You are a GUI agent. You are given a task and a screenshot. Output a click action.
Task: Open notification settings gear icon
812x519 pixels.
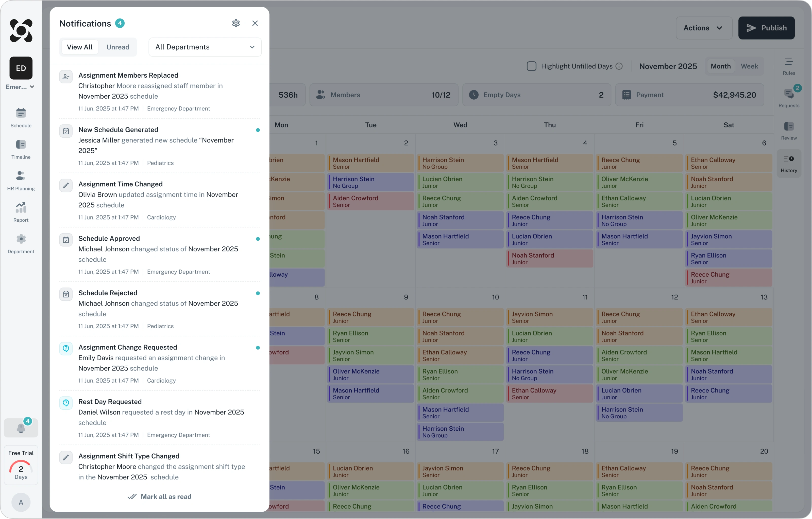pos(236,23)
